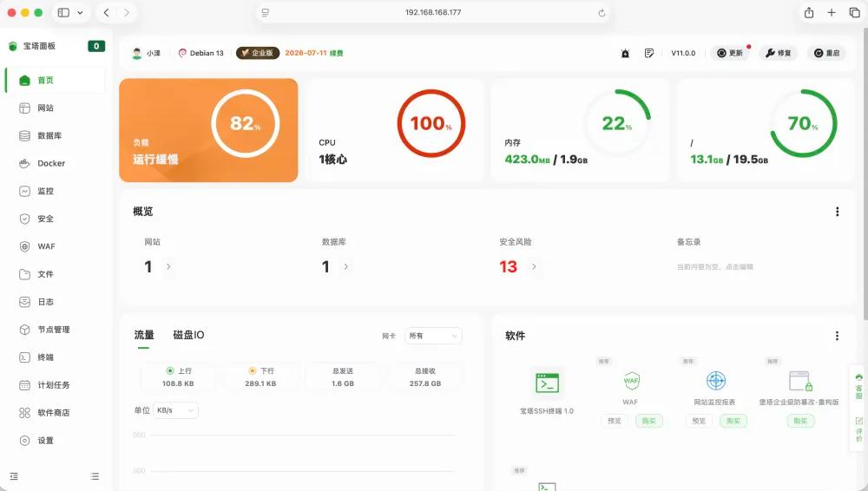Open the 单位 KB/s unit dropdown
This screenshot has height=491, width=868.
[x=175, y=410]
